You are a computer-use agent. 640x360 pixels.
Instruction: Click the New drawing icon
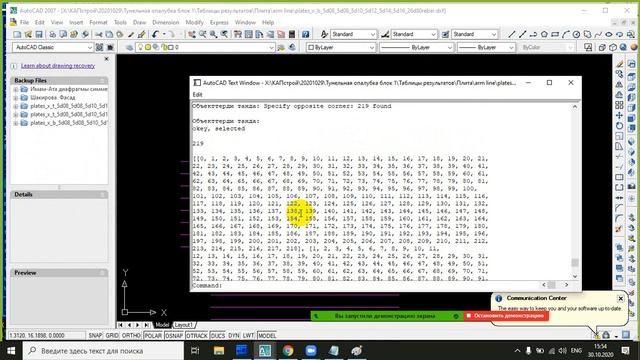click(17, 35)
